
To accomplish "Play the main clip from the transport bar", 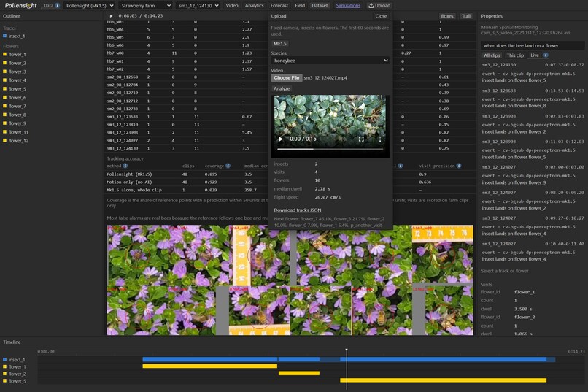I will pyautogui.click(x=111, y=16).
